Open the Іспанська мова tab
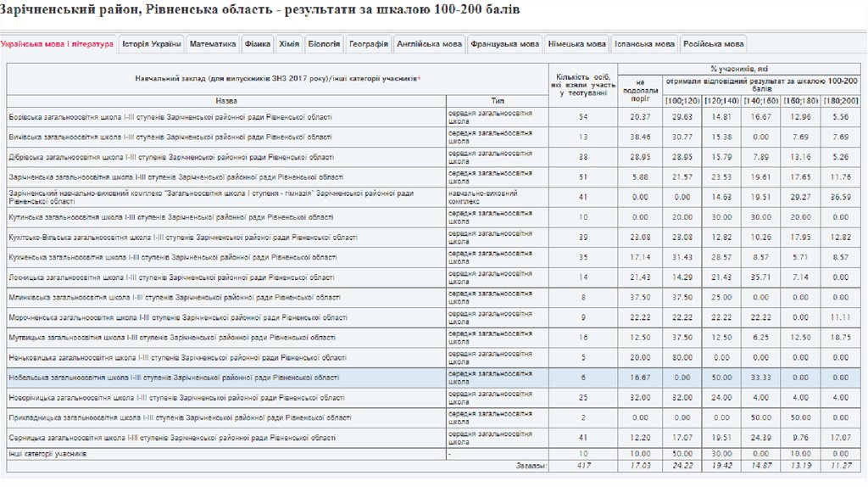 pos(645,44)
